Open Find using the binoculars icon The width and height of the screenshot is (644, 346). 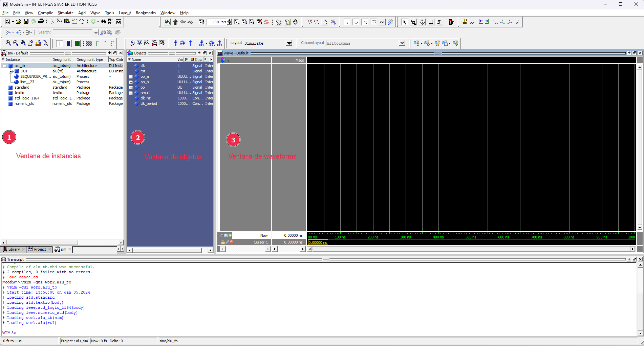pos(104,21)
